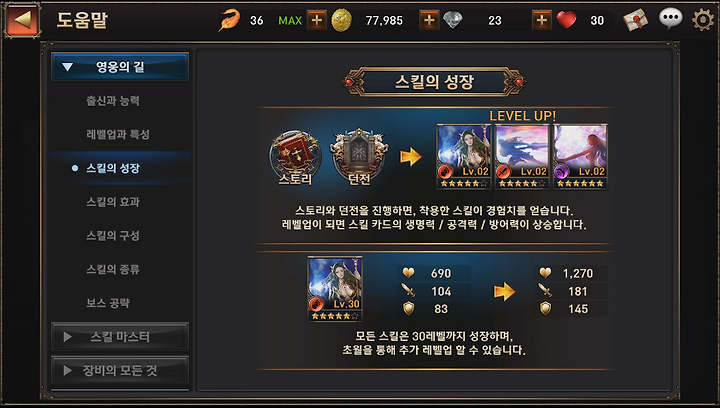Open the settings gear icon

pyautogui.click(x=703, y=20)
